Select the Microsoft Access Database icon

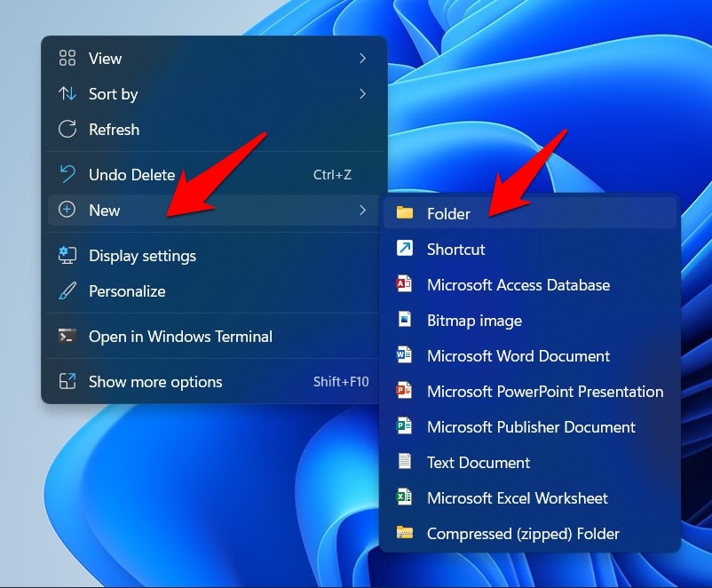pos(407,285)
